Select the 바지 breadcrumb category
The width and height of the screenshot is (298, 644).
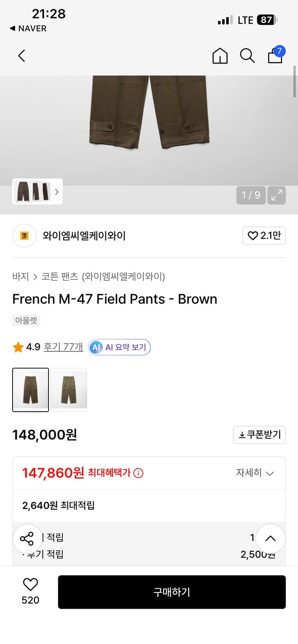(x=19, y=277)
